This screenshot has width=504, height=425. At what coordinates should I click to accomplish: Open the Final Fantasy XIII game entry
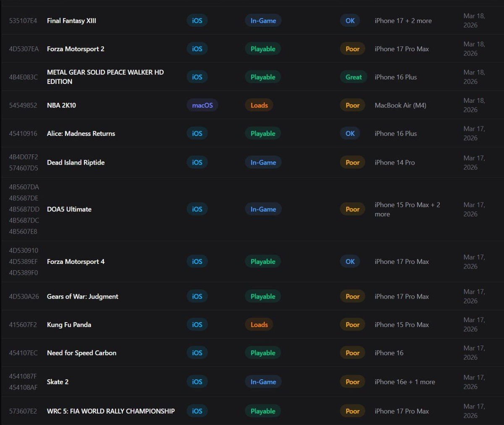click(x=71, y=21)
